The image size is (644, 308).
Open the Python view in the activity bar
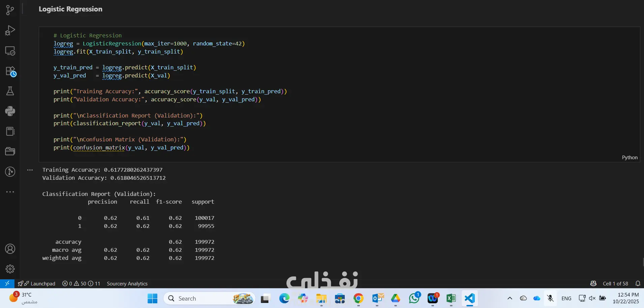10,111
